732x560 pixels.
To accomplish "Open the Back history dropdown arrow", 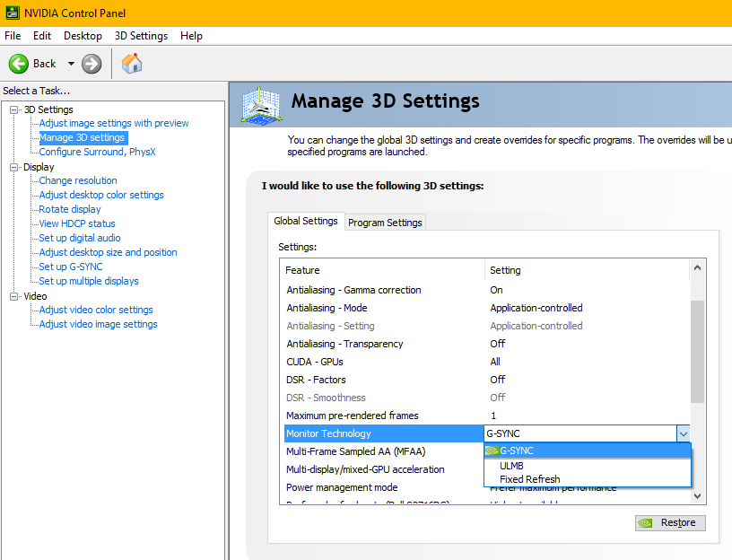I will pos(71,64).
